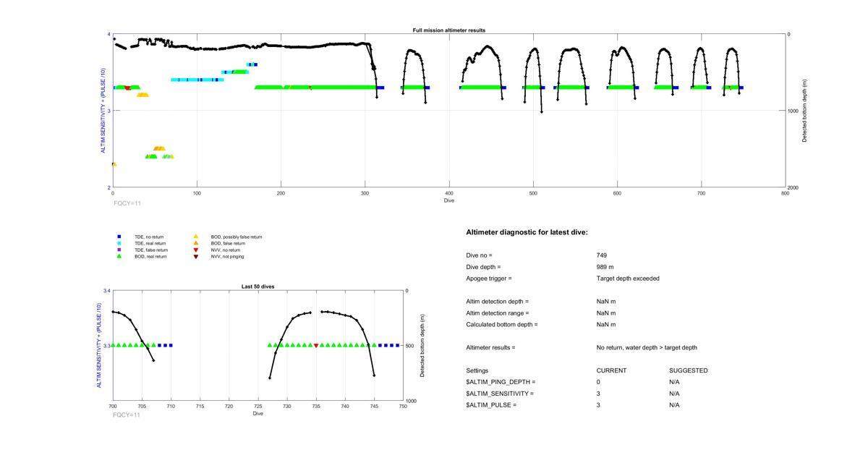Click the 'No return, water depth > target depth' result
The width and height of the screenshot is (868, 450).
[x=647, y=348]
